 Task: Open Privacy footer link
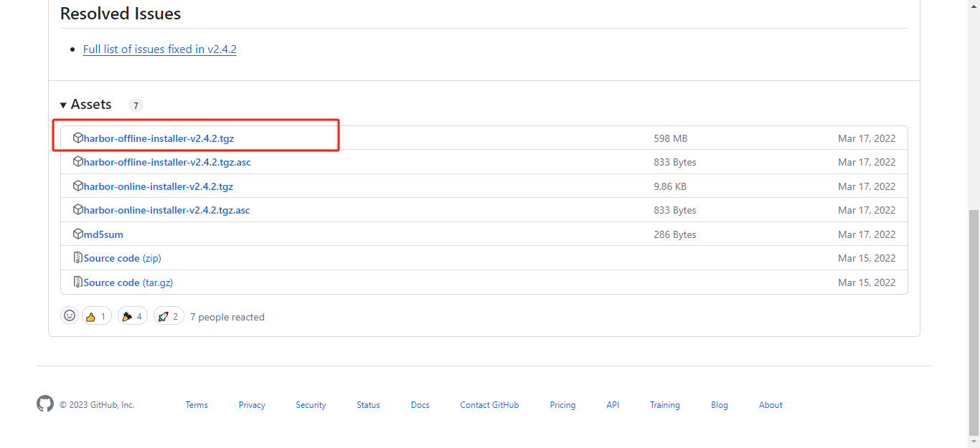[x=252, y=405]
